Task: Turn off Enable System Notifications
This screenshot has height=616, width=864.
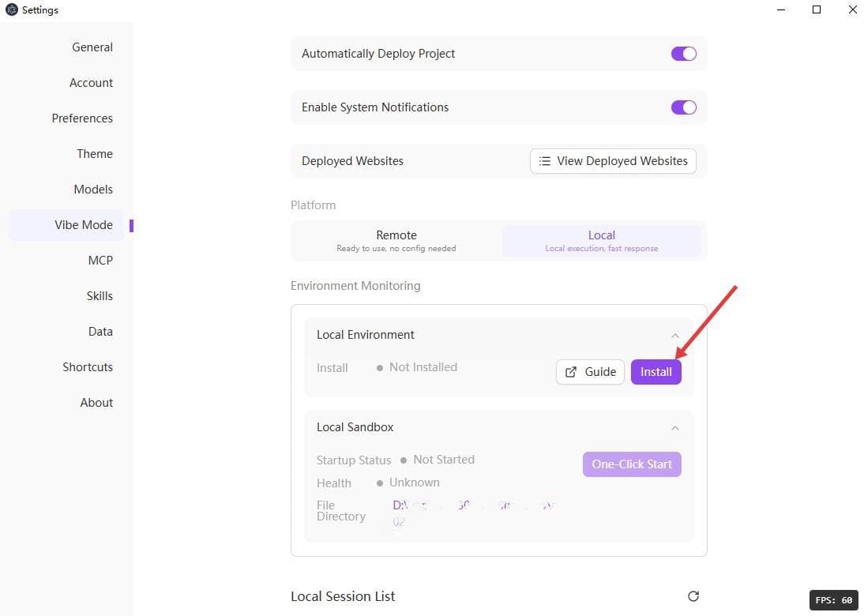Action: [x=683, y=107]
